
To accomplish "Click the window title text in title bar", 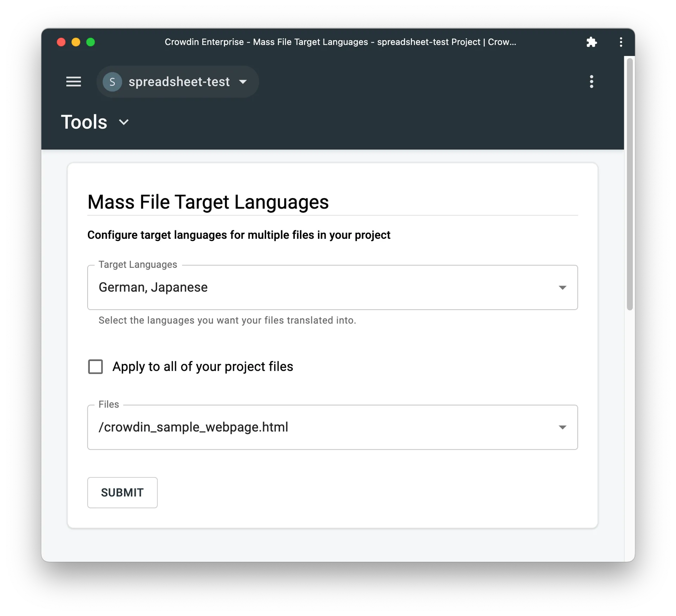I will [340, 42].
